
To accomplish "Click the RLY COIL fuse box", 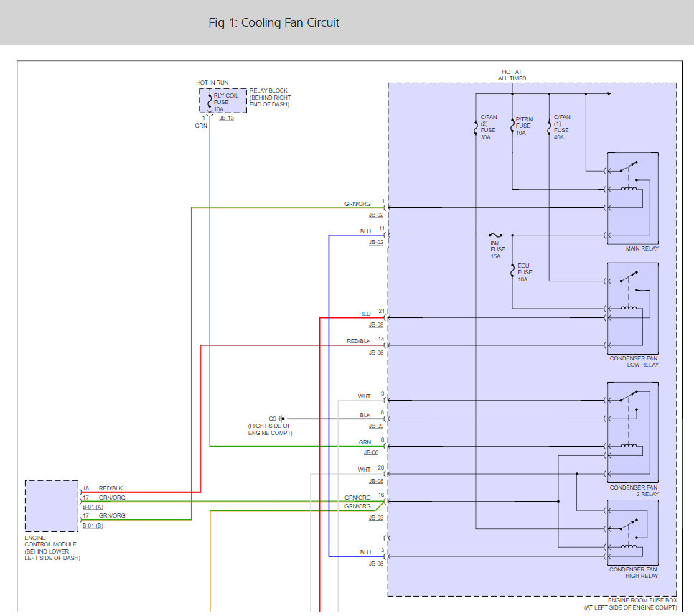I will 222,101.
